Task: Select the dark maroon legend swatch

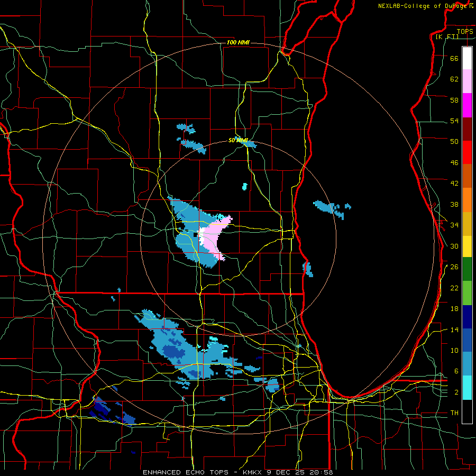Action: pyautogui.click(x=467, y=129)
